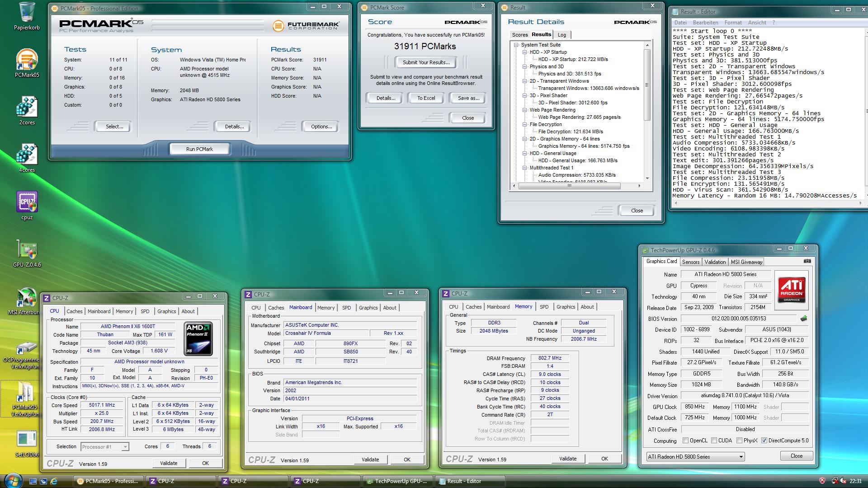
Task: Click the Result Editor horizontal scrollbar
Action: click(x=767, y=203)
